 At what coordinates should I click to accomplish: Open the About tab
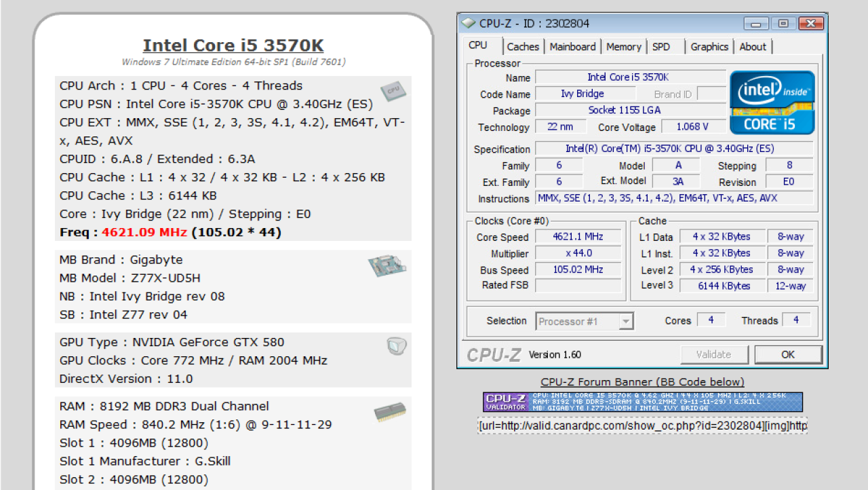pyautogui.click(x=753, y=47)
